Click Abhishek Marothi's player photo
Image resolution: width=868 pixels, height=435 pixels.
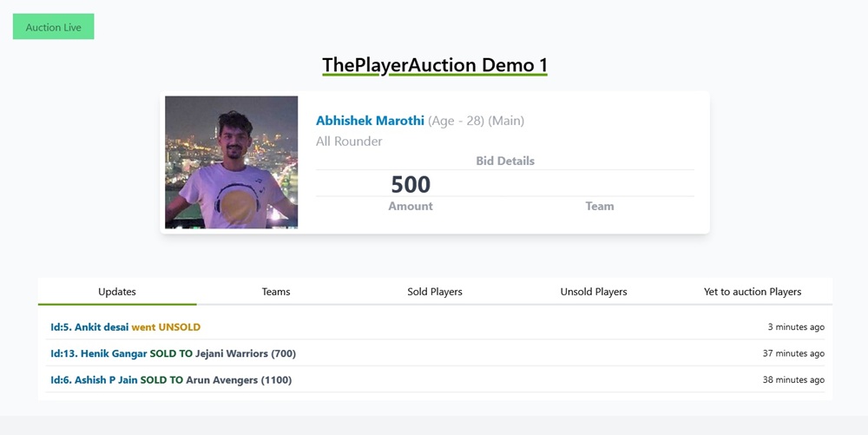tap(232, 162)
